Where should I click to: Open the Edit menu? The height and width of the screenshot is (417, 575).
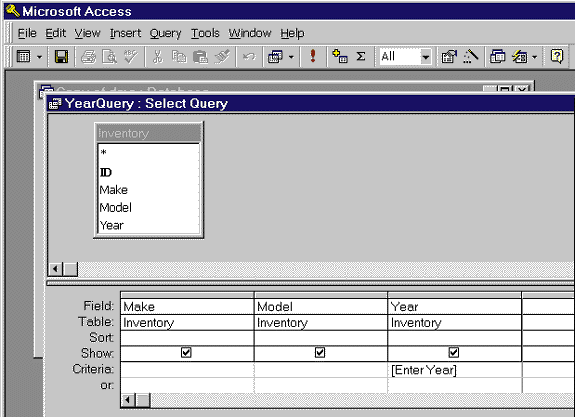pos(55,33)
